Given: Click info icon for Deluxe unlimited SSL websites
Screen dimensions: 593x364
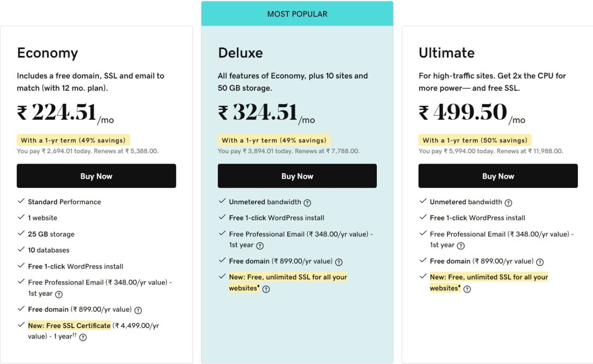Looking at the screenshot, I should (266, 289).
